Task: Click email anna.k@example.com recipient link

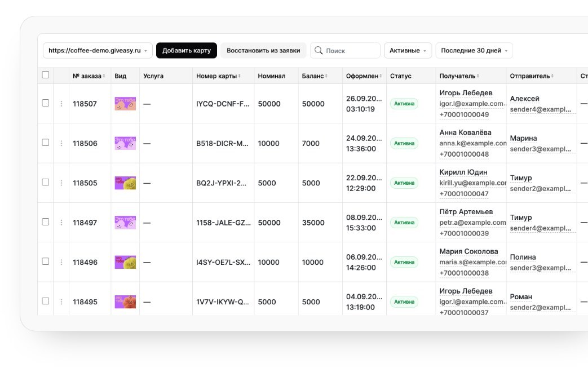Action: [473, 144]
